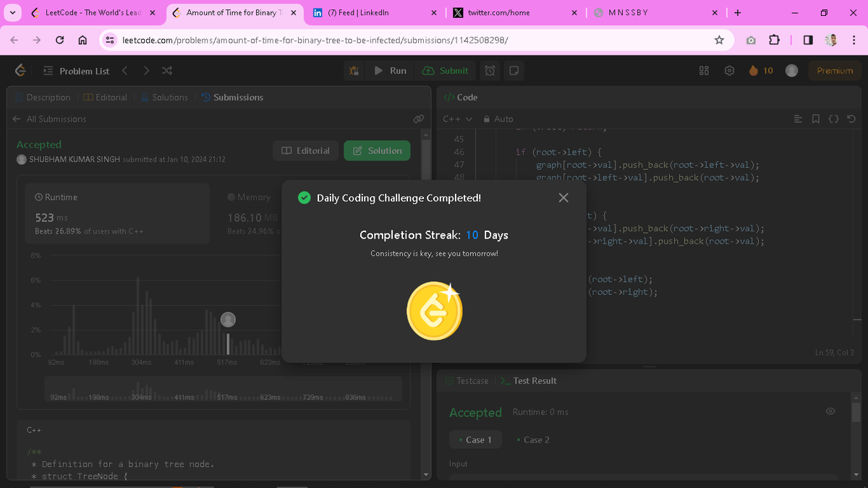Switch to the Submissions tab
868x488 pixels.
click(232, 98)
